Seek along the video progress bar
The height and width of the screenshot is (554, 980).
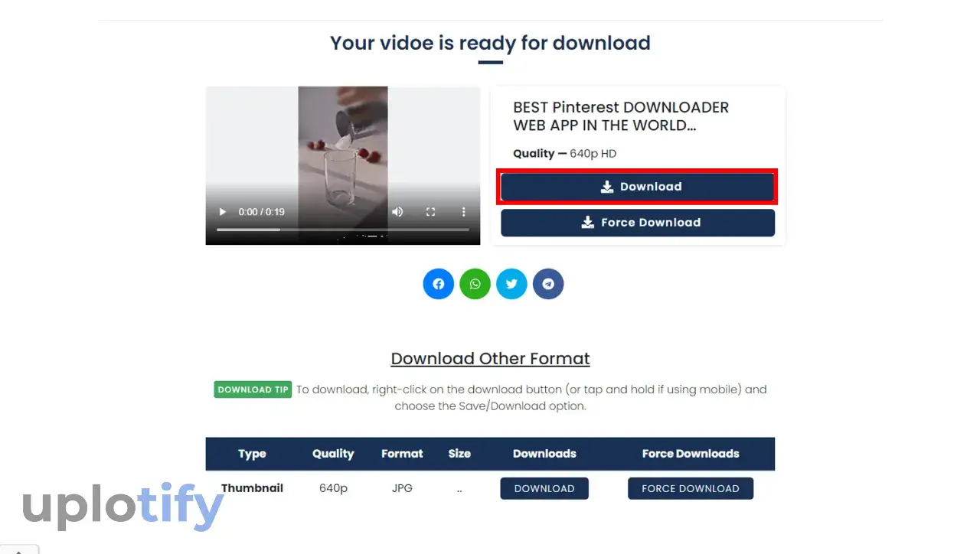click(x=343, y=230)
